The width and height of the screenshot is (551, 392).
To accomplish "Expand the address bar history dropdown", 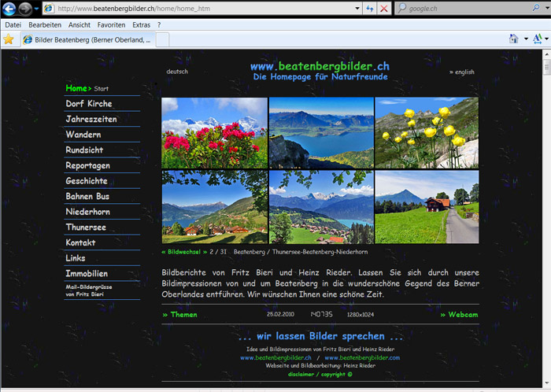I will (357, 9).
